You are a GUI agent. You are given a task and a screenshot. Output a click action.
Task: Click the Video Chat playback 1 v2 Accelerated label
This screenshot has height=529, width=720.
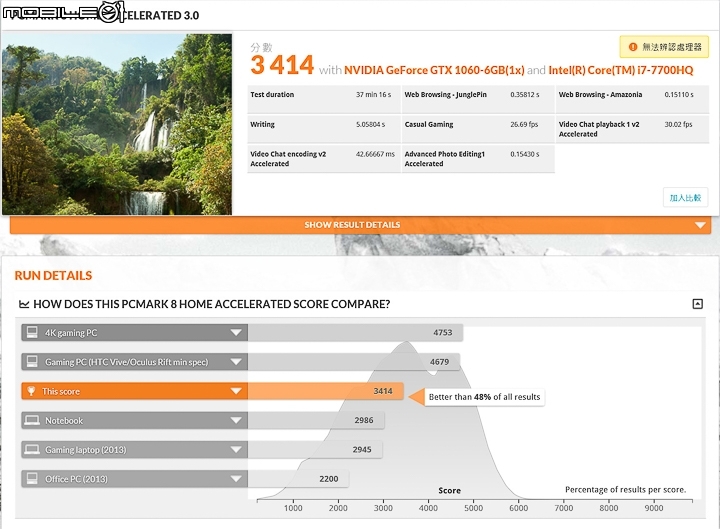click(x=599, y=129)
